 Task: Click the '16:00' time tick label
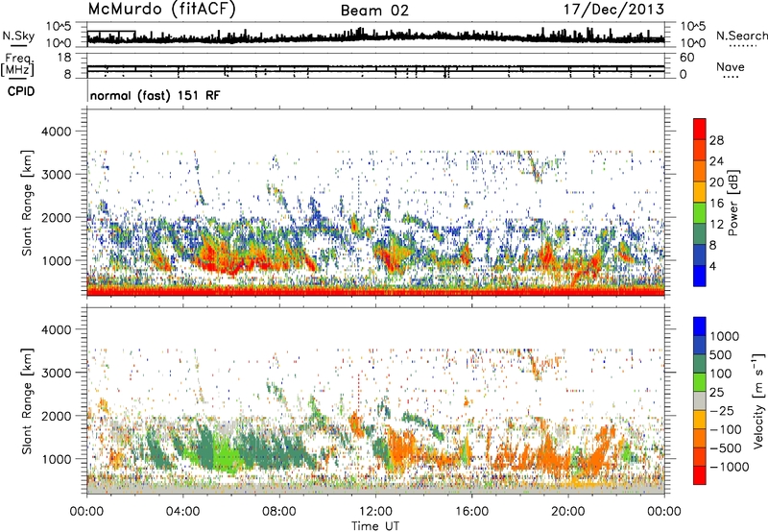point(471,512)
